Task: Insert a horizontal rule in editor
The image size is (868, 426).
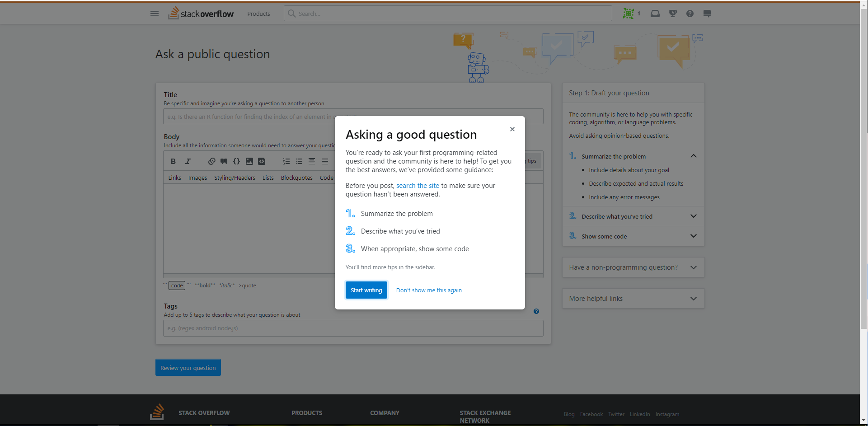Action: [324, 161]
